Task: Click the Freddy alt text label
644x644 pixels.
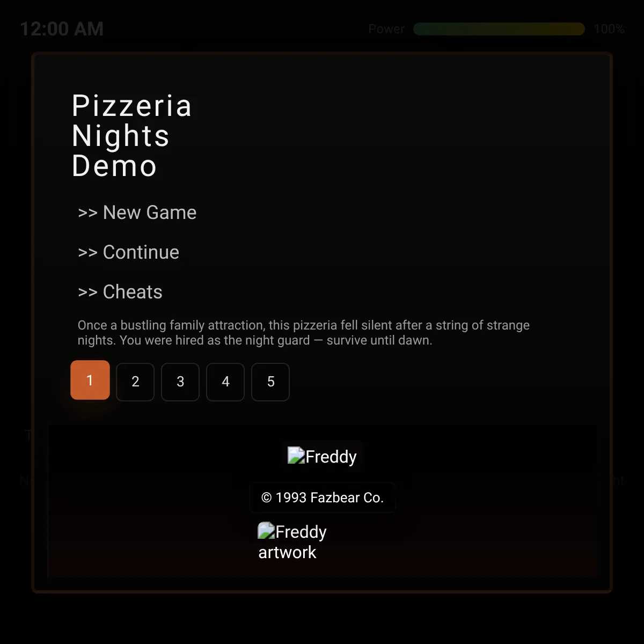Action: click(x=331, y=457)
